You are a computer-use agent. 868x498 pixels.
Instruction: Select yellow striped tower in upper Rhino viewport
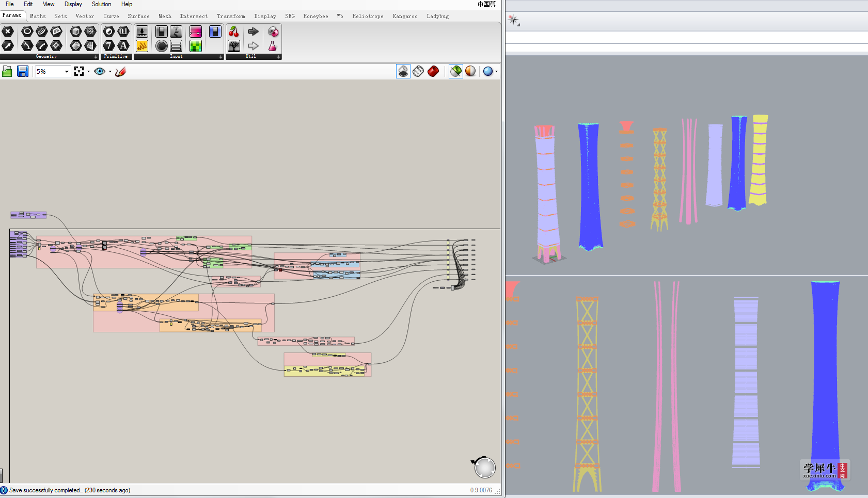(759, 160)
